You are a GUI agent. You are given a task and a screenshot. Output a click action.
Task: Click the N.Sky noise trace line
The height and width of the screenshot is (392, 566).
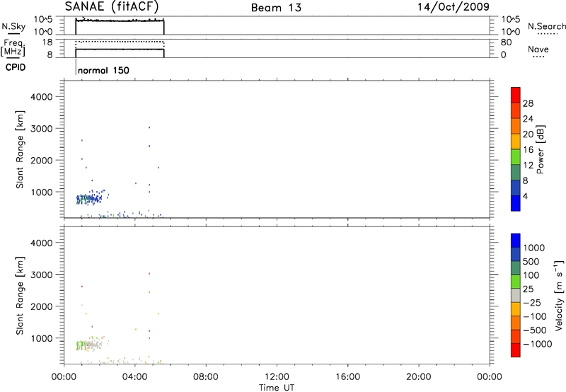[x=120, y=21]
